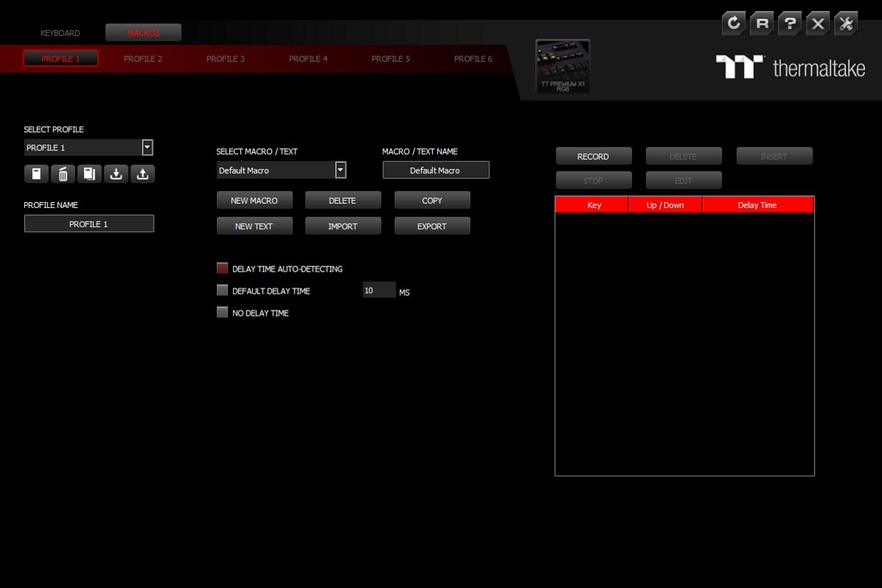The width and height of the screenshot is (882, 588).
Task: Click the TT Premium X1 RGB keyboard thumbnail
Action: 563,67
